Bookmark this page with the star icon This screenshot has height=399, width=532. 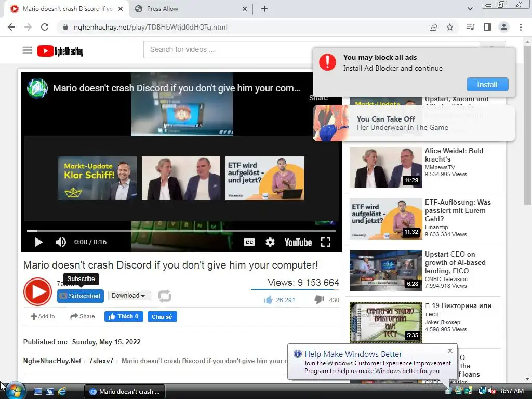pyautogui.click(x=450, y=27)
